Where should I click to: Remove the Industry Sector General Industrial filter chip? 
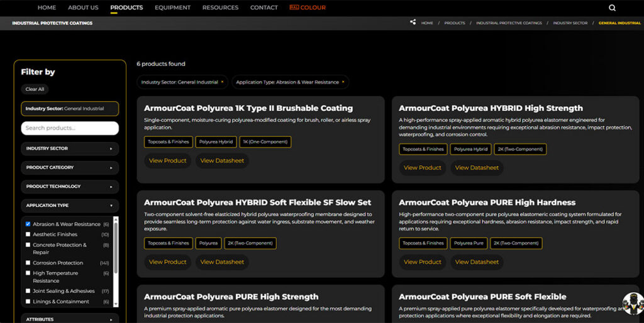(222, 82)
